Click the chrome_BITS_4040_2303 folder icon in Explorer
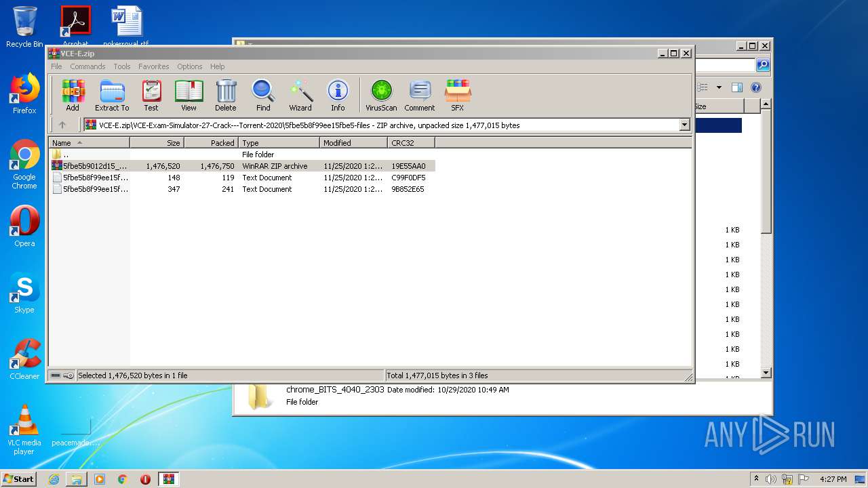The height and width of the screenshot is (488, 868). [x=260, y=397]
